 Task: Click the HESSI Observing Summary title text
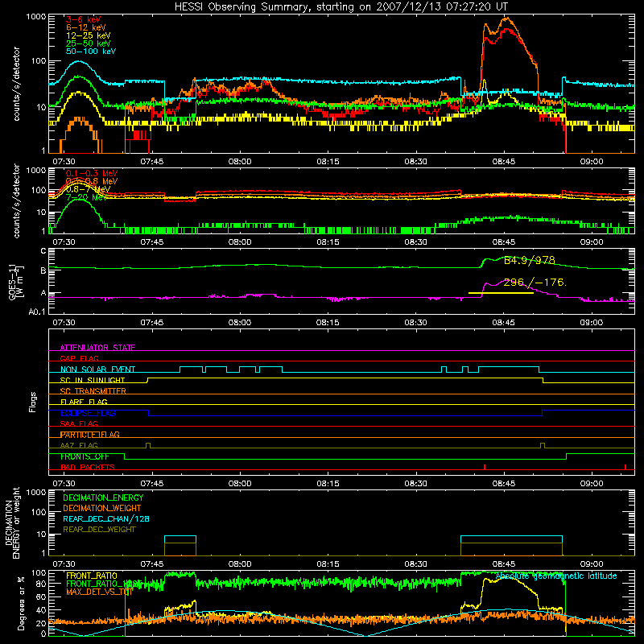click(x=341, y=6)
